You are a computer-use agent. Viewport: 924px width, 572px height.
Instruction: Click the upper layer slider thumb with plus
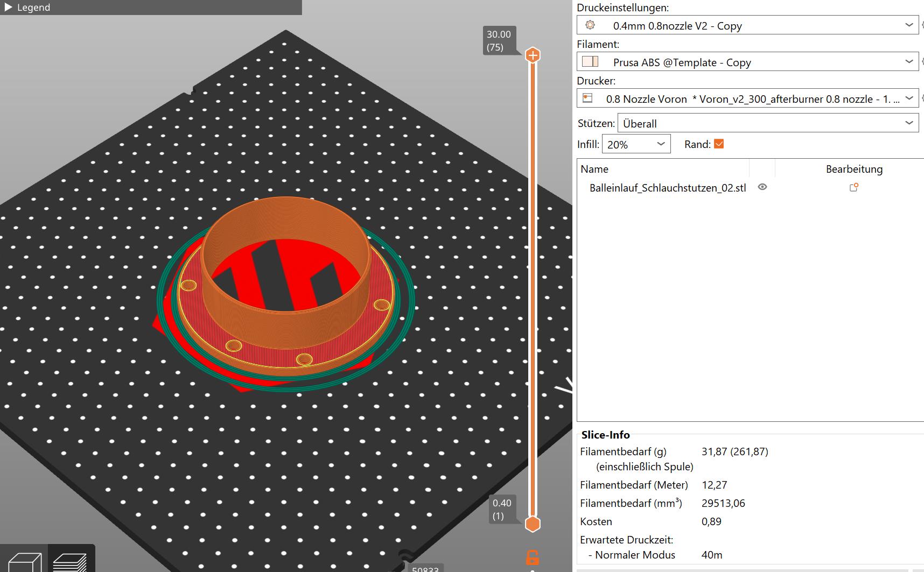pos(533,55)
